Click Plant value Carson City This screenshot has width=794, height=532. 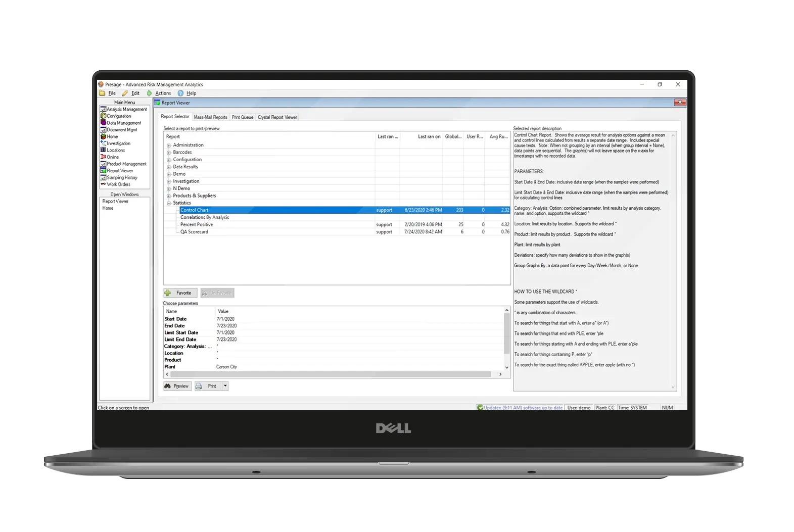pyautogui.click(x=226, y=367)
